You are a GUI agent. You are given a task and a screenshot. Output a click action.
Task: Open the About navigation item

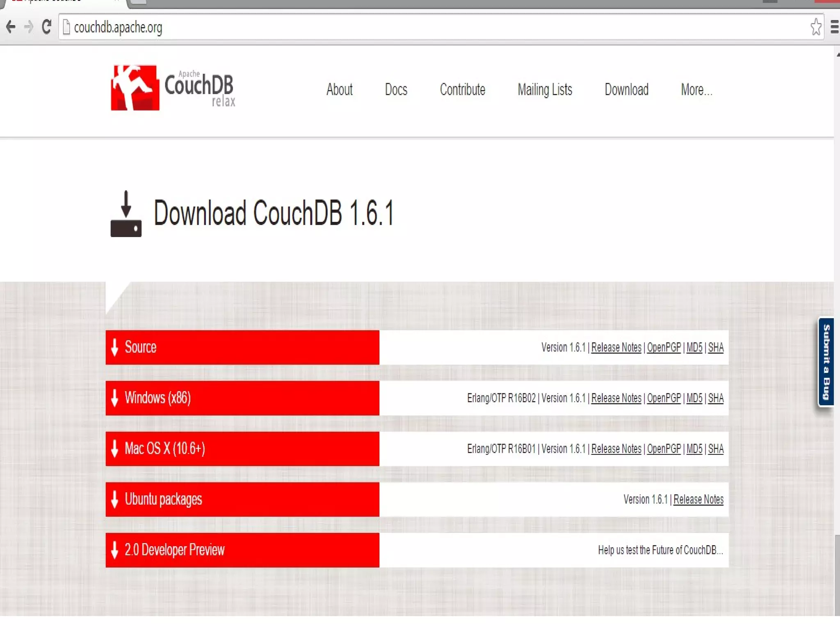pyautogui.click(x=339, y=89)
